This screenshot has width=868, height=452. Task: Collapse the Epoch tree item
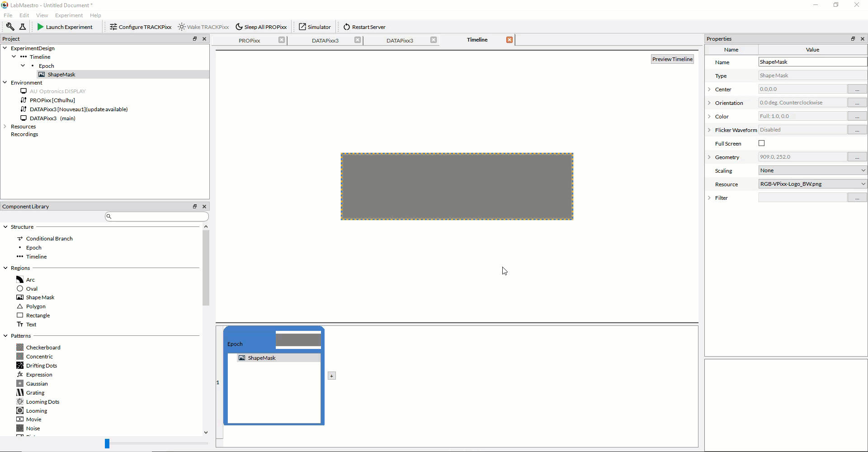pyautogui.click(x=23, y=66)
